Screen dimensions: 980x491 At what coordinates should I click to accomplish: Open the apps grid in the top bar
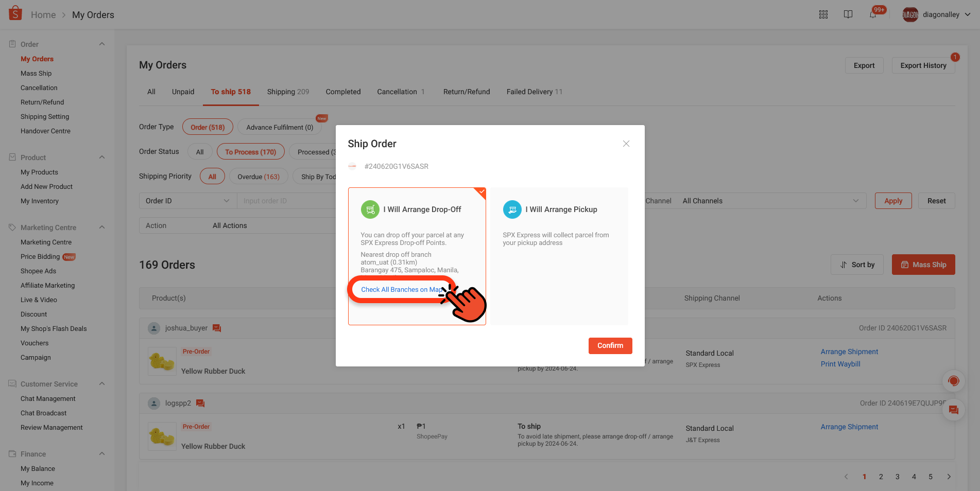(x=823, y=14)
